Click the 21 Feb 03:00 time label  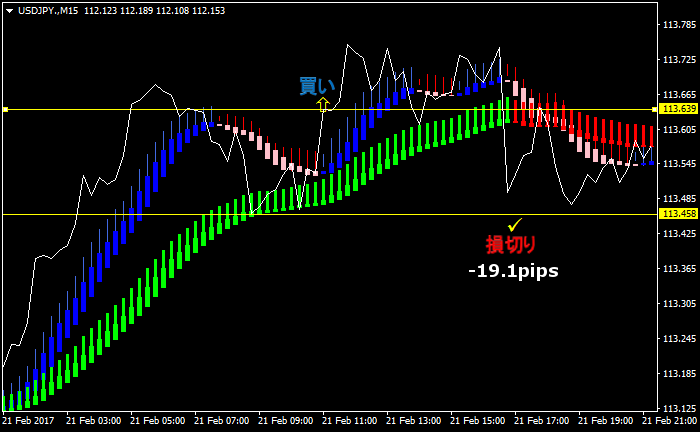[93, 421]
